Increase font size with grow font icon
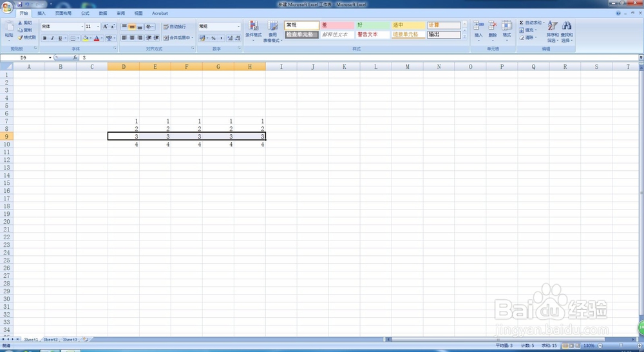Image resolution: width=644 pixels, height=352 pixels. pyautogui.click(x=105, y=26)
